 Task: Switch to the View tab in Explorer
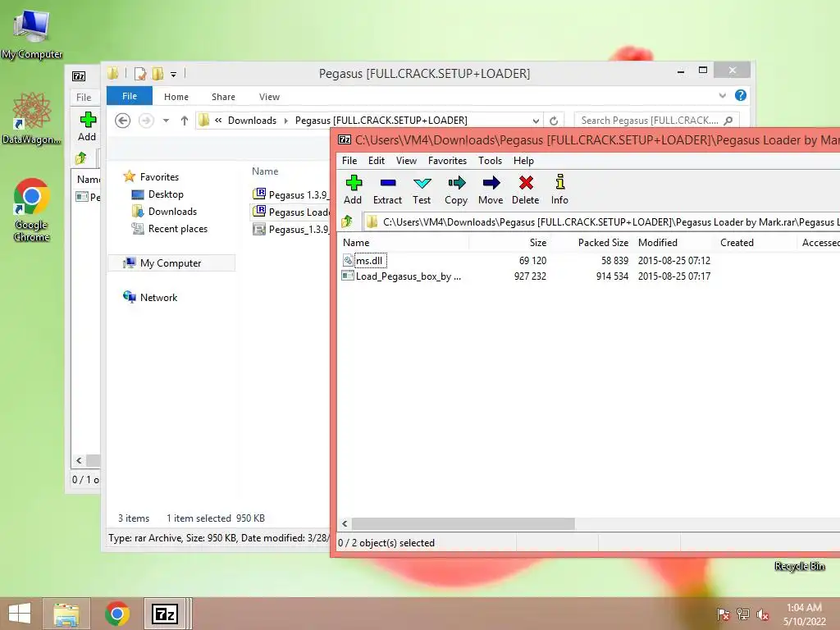(269, 97)
